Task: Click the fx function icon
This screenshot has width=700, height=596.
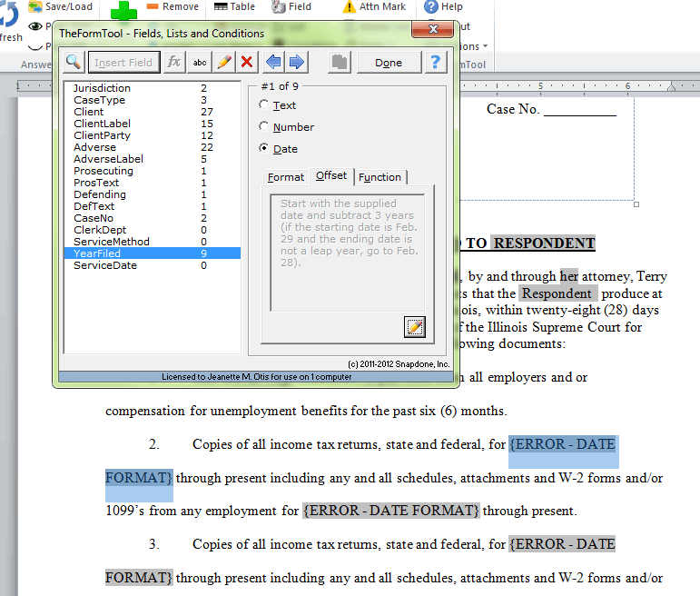Action: pyautogui.click(x=174, y=63)
